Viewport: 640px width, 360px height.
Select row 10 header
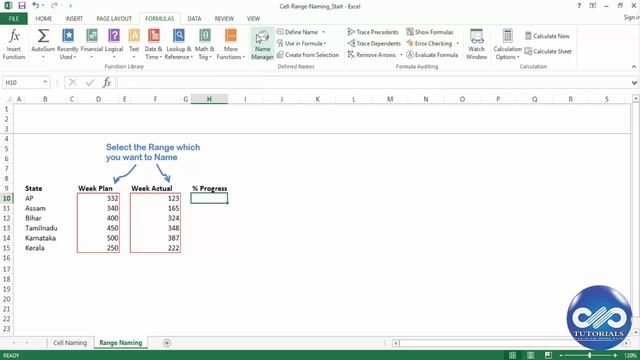(x=7, y=198)
